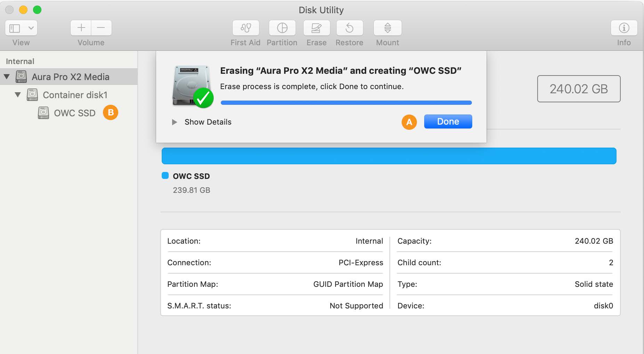Click the sidebar View icon

[15, 28]
